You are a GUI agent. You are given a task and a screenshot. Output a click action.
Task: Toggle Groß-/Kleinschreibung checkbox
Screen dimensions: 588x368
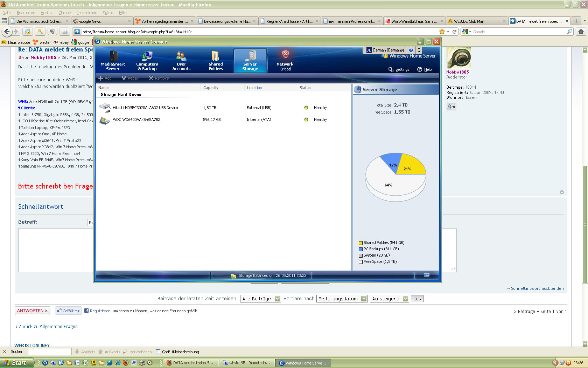[158, 352]
